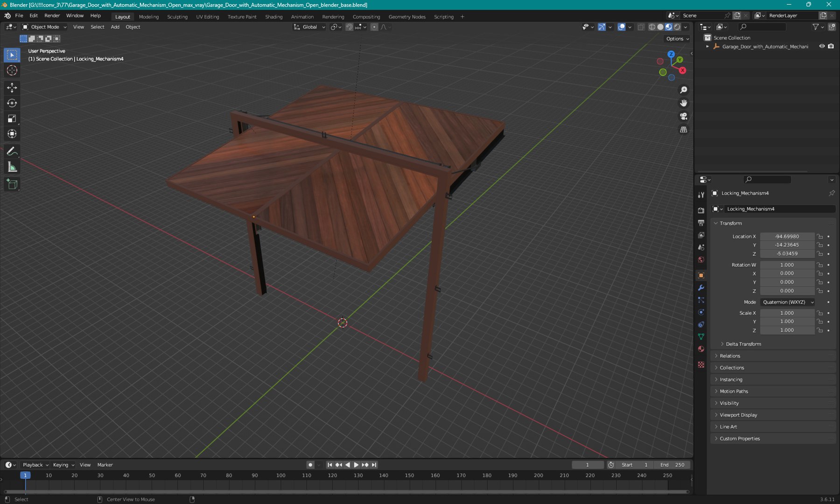Open the Global transform orientation dropdown
This screenshot has height=504, width=840.
[x=309, y=27]
